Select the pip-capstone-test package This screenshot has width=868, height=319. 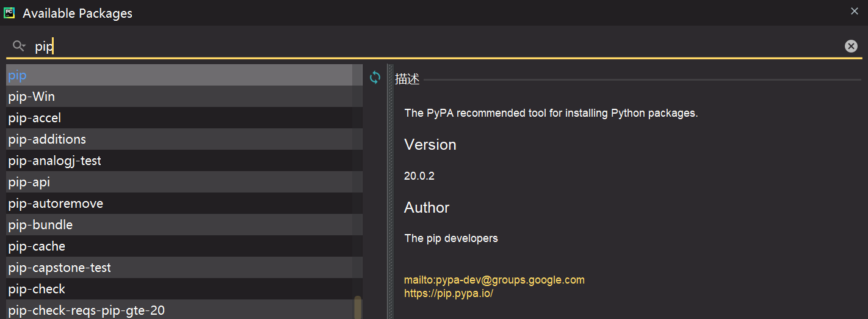pyautogui.click(x=60, y=268)
